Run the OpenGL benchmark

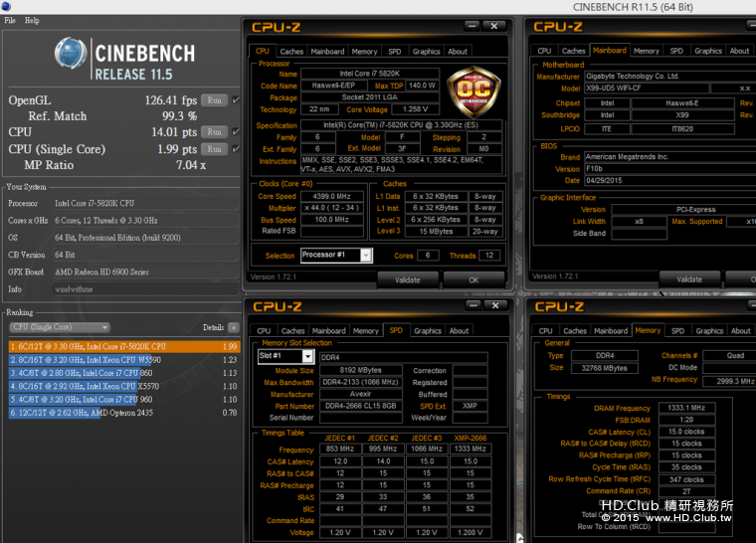point(214,100)
